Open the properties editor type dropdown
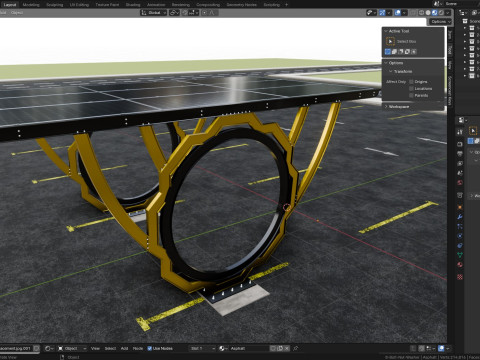This screenshot has width=480, height=360. coord(462,120)
